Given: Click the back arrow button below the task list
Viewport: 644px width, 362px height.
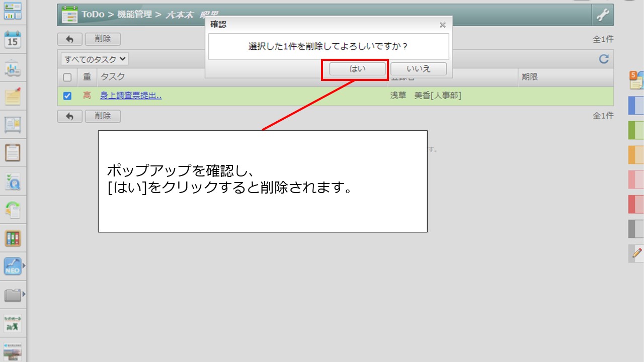Looking at the screenshot, I should coord(70,116).
